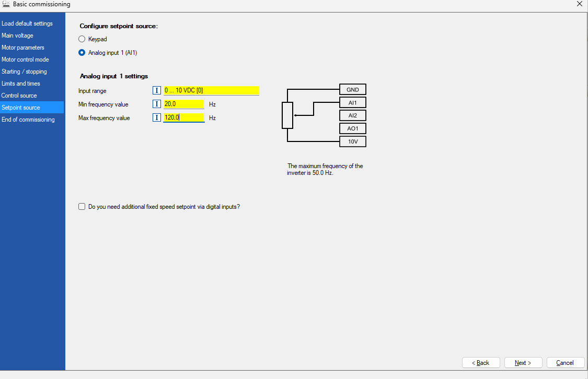Click the Min frequency value field
This screenshot has width=588, height=379.
(184, 104)
